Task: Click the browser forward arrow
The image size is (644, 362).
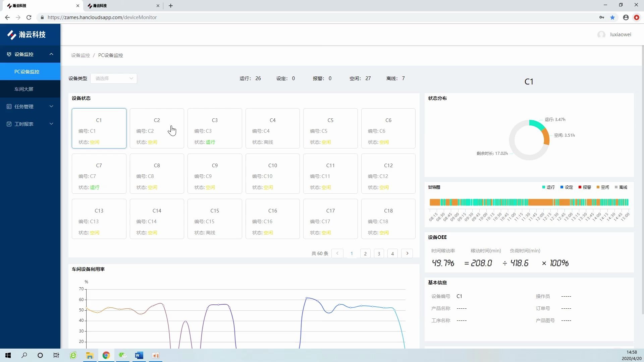Action: point(18,17)
